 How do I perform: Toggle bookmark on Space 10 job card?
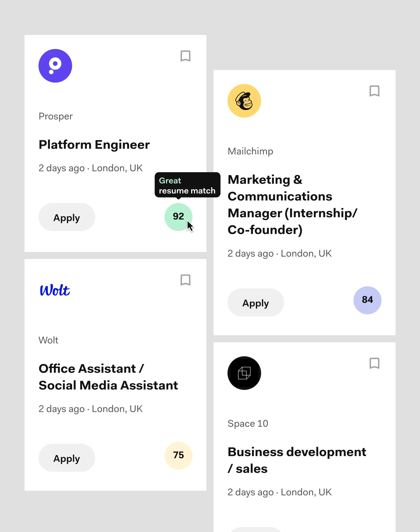click(374, 363)
